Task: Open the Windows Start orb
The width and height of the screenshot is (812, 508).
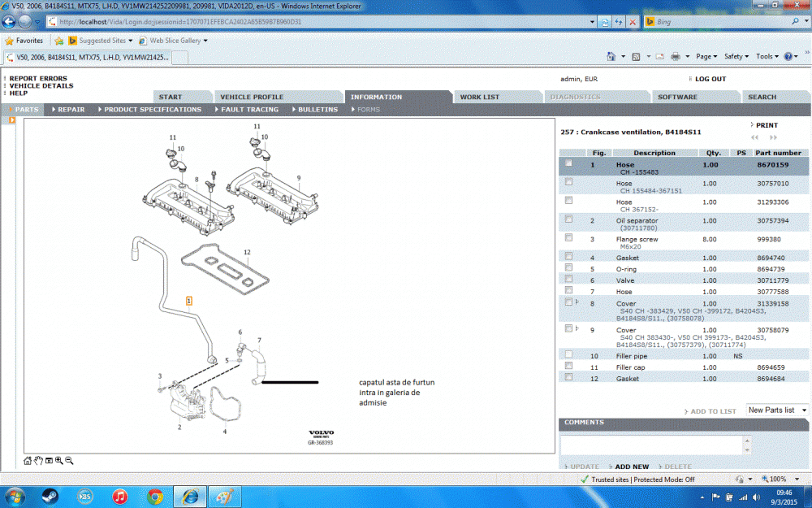Action: click(14, 497)
